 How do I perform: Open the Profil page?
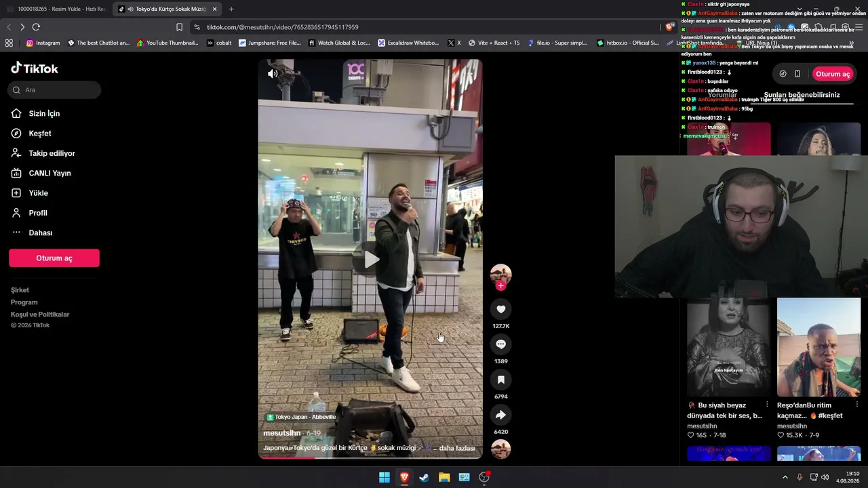[x=29, y=213]
